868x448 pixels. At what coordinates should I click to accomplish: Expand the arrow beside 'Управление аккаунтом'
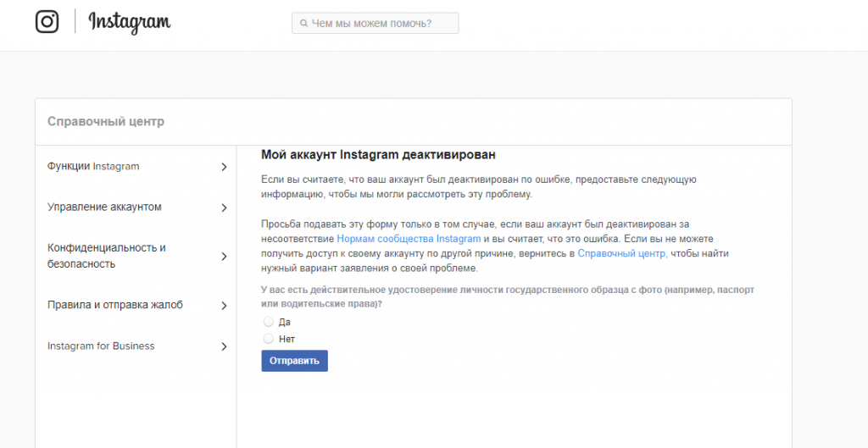[x=224, y=208]
